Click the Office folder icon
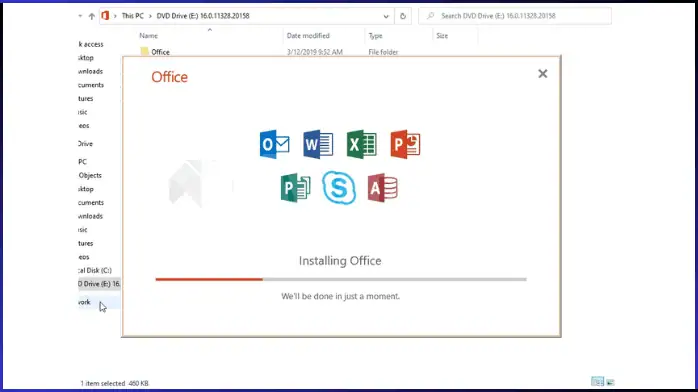This screenshot has height=392, width=698. pos(144,52)
